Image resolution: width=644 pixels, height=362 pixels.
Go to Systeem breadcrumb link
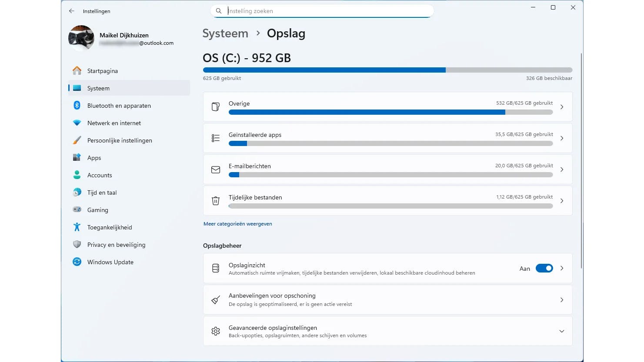click(225, 33)
